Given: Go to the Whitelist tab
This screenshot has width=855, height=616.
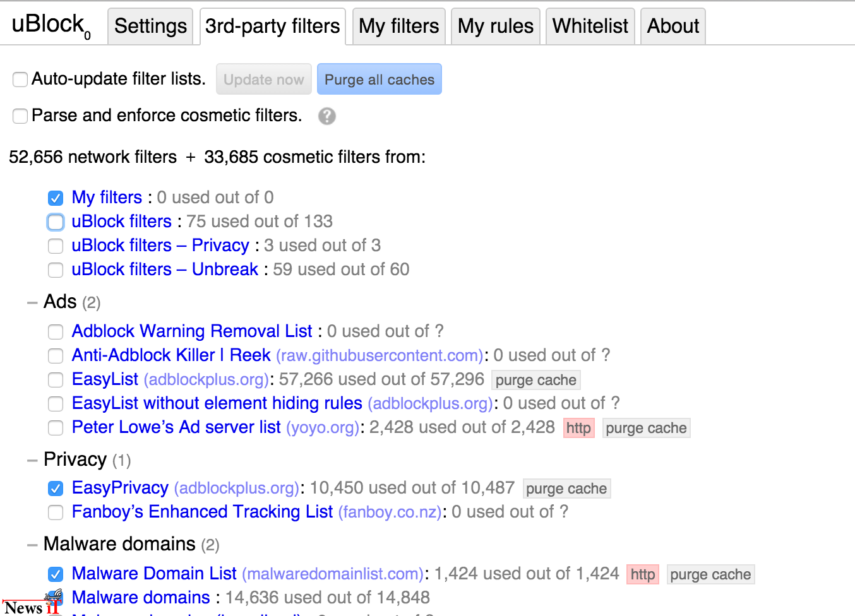Looking at the screenshot, I should point(590,27).
